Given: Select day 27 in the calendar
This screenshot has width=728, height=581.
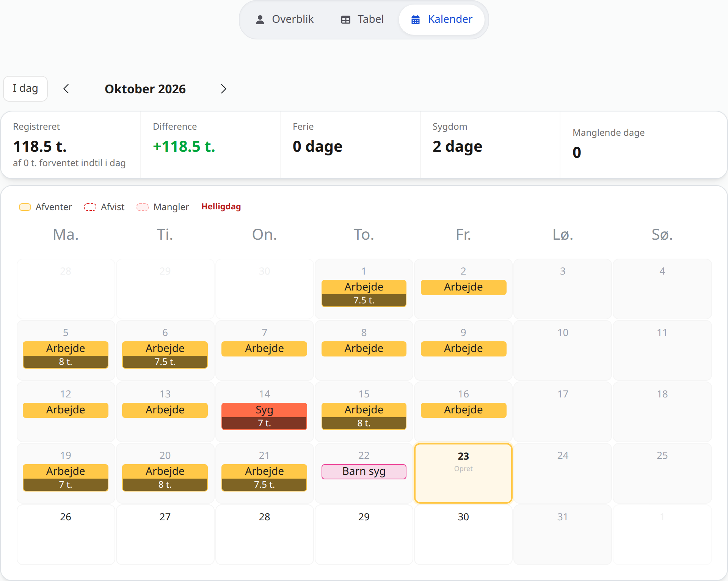Looking at the screenshot, I should tap(165, 535).
